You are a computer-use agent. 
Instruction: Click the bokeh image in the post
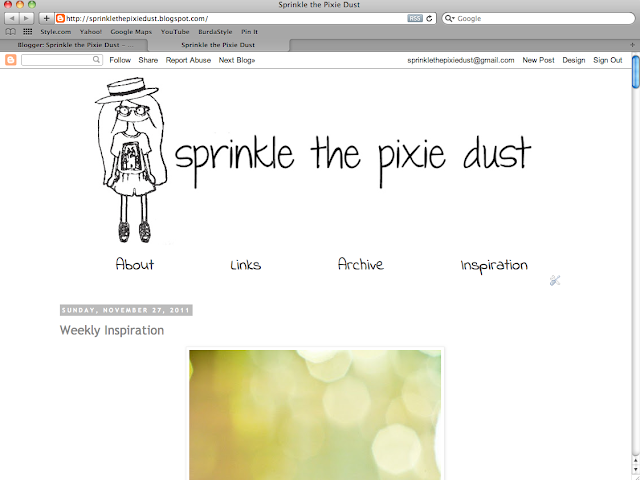315,415
